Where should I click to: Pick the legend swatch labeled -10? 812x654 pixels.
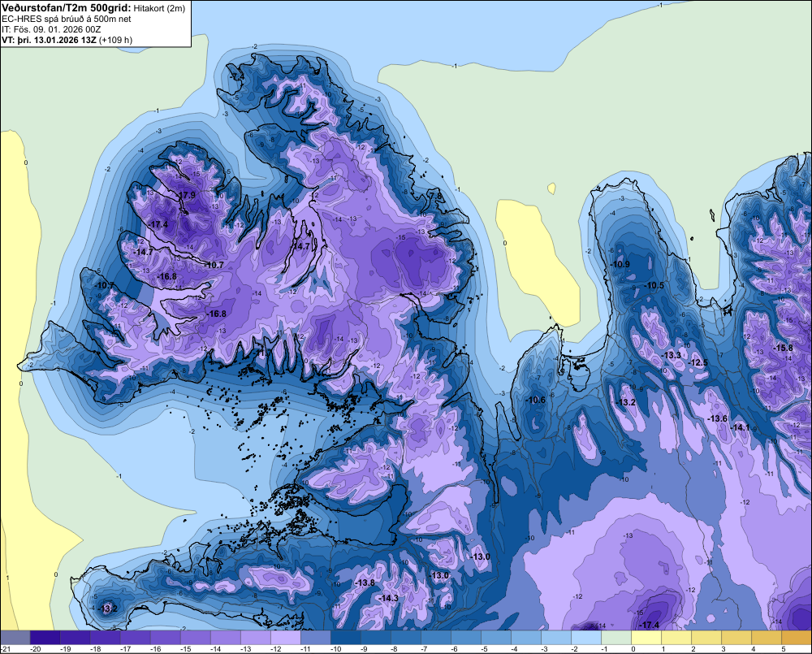click(346, 637)
